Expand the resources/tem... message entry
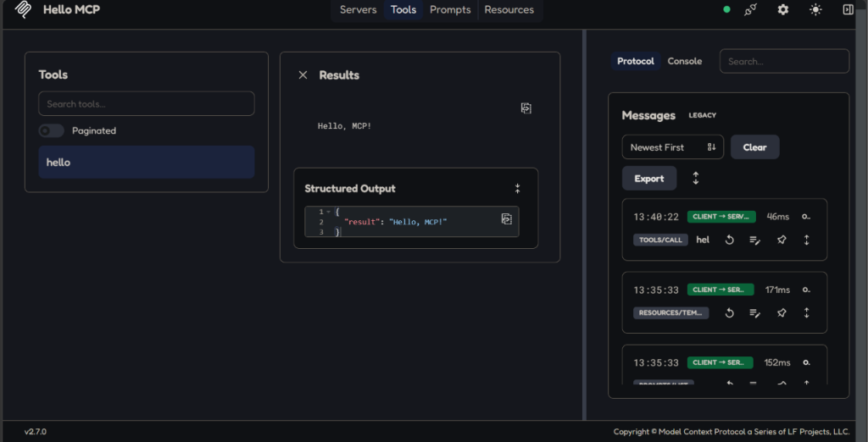 (x=807, y=312)
